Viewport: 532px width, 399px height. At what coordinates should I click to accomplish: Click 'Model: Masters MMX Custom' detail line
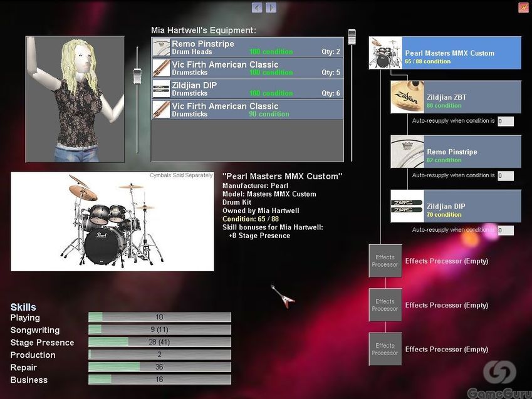click(269, 194)
